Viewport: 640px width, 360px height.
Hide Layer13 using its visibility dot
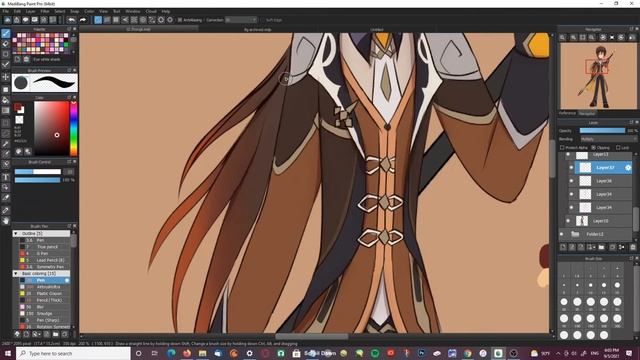[x=568, y=155]
